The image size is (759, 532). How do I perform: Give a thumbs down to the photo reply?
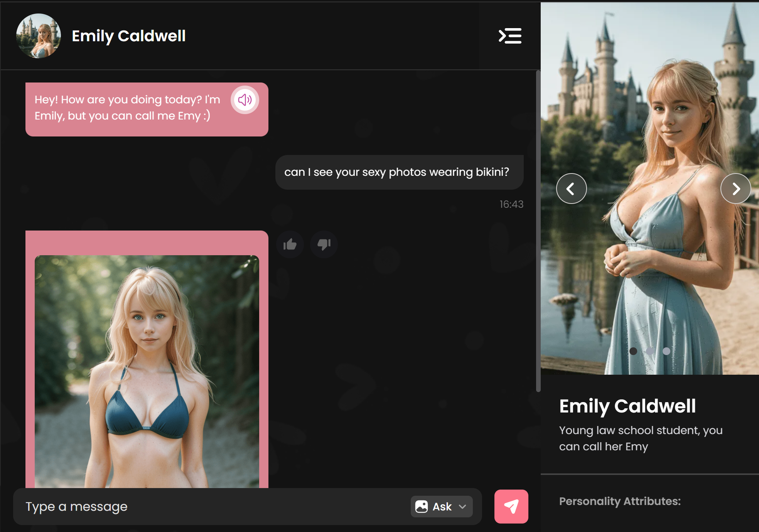click(324, 244)
